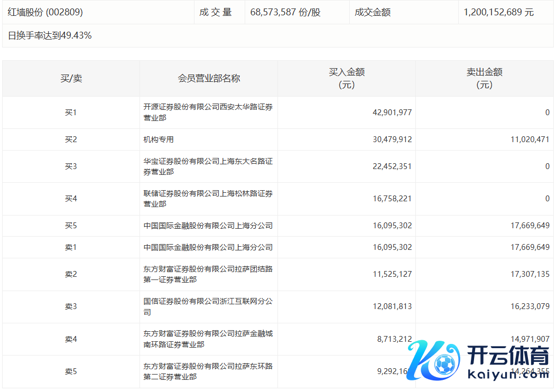
Task: Select the 会员营业部名称 column header
Action: (209, 79)
